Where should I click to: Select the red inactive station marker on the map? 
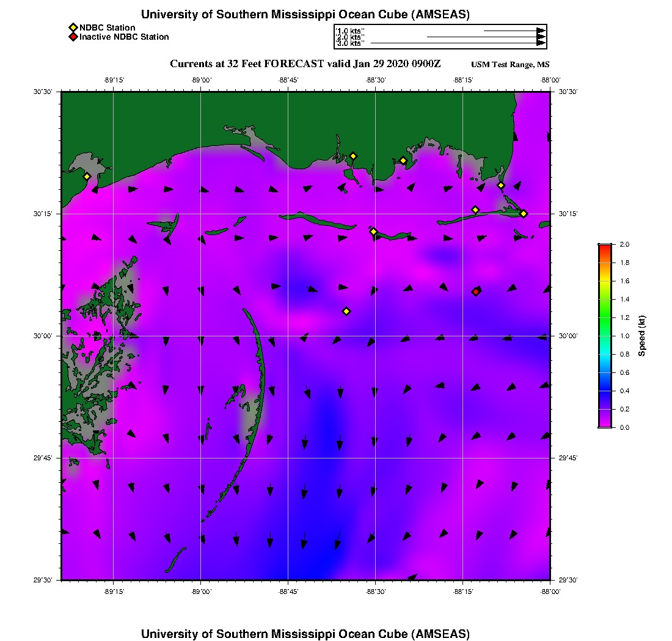(x=476, y=292)
